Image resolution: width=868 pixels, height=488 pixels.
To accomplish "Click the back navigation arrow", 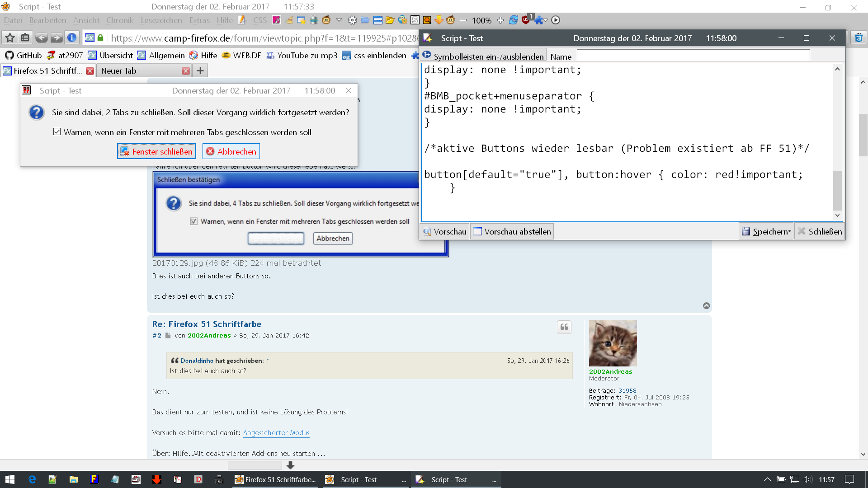I will (x=41, y=38).
